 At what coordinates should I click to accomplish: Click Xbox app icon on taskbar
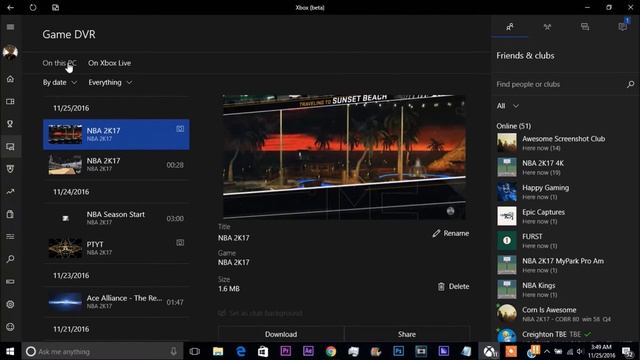[489, 351]
